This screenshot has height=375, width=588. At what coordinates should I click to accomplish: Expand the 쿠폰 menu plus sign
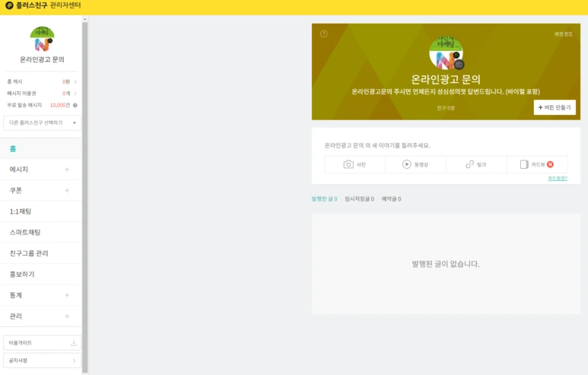67,190
